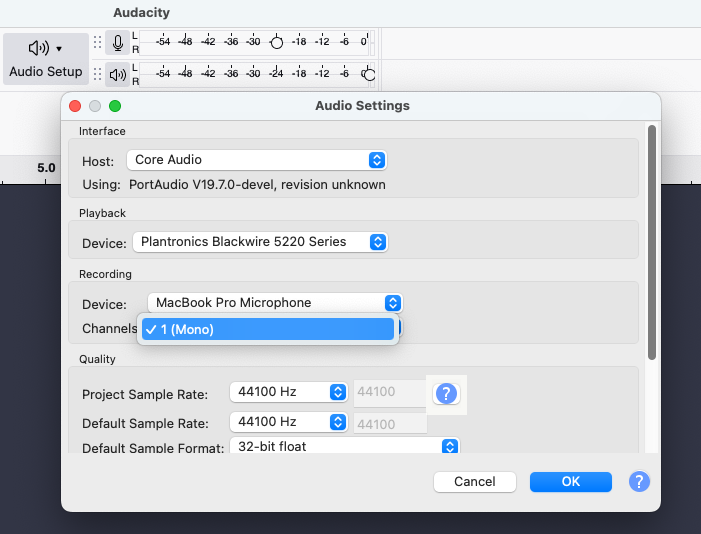Image resolution: width=701 pixels, height=534 pixels.
Task: Click the playback meter level scale
Action: (x=255, y=74)
